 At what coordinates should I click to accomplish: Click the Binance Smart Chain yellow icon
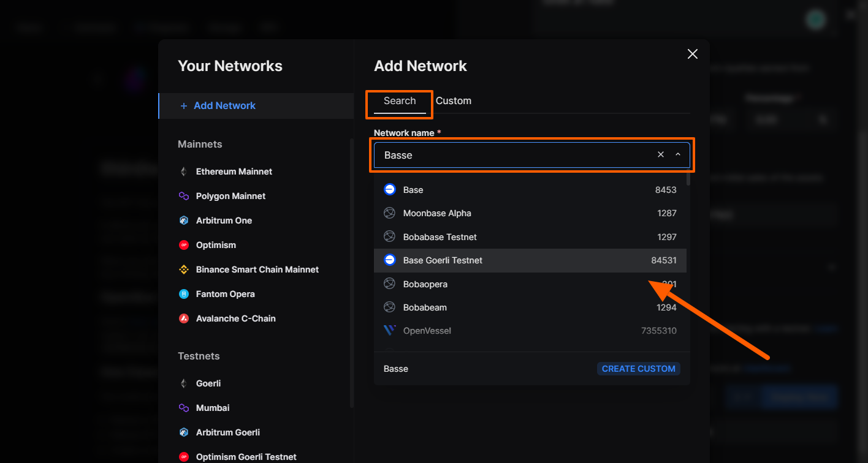coord(183,269)
